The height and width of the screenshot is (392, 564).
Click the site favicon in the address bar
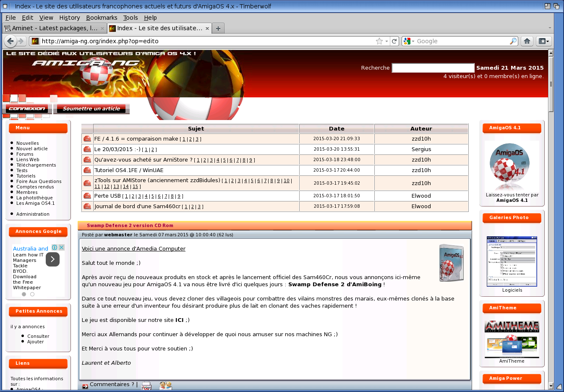35,41
